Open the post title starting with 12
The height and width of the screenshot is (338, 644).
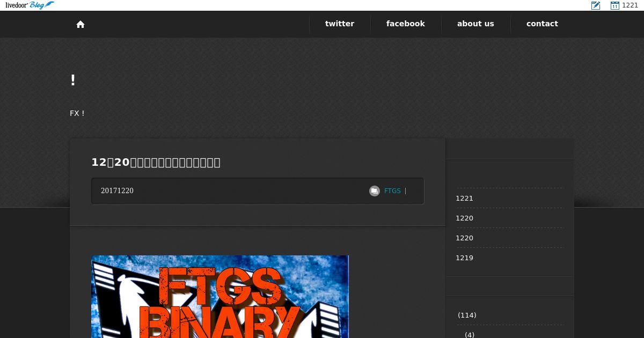156,162
